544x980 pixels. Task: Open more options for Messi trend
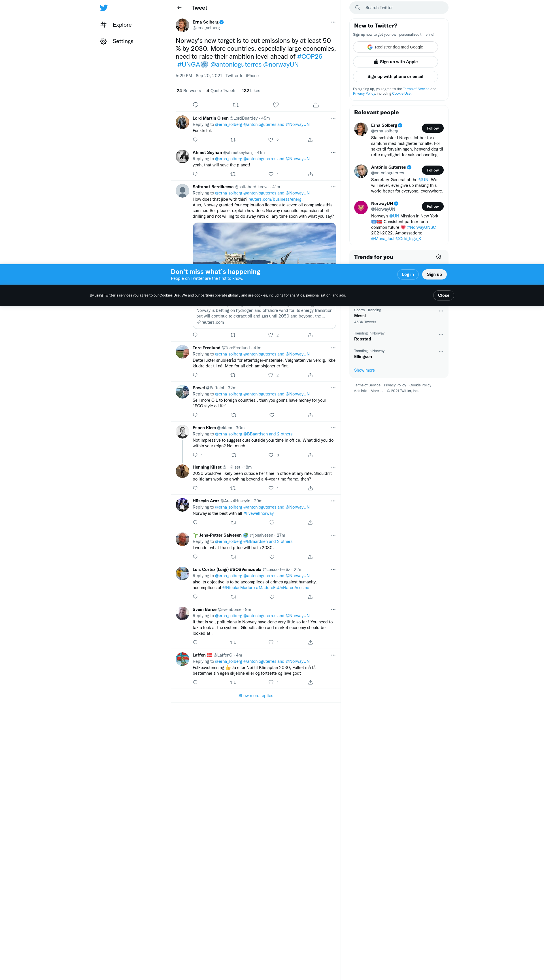coord(441,311)
